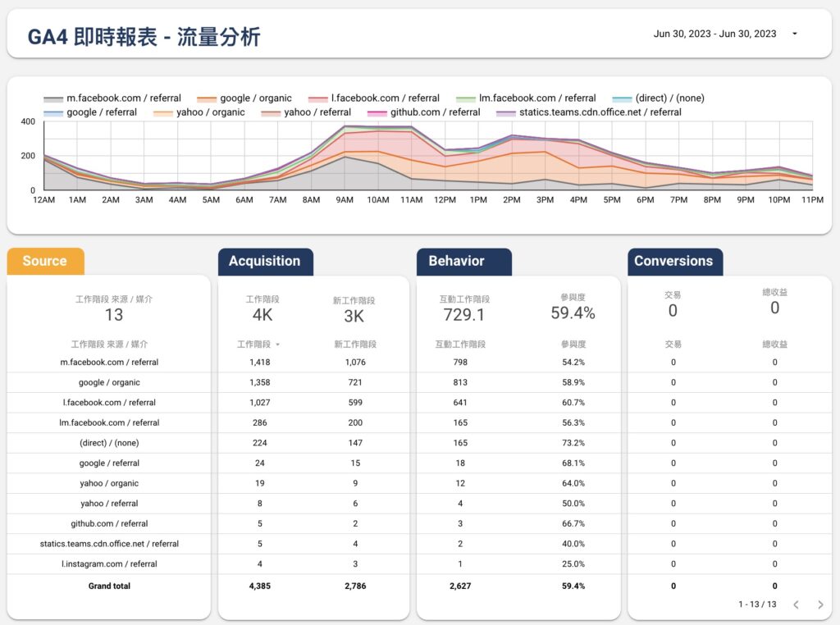840x625 pixels.
Task: Toggle m.facebook.com / referral legend swatch
Action: [53, 98]
